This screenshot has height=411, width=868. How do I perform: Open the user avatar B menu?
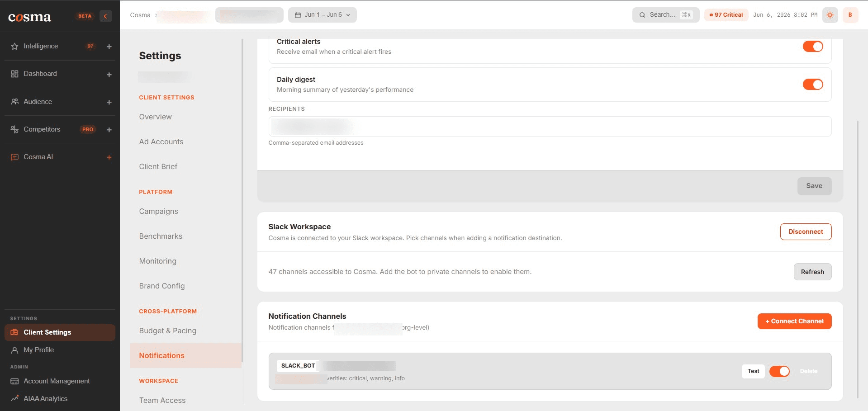click(850, 15)
